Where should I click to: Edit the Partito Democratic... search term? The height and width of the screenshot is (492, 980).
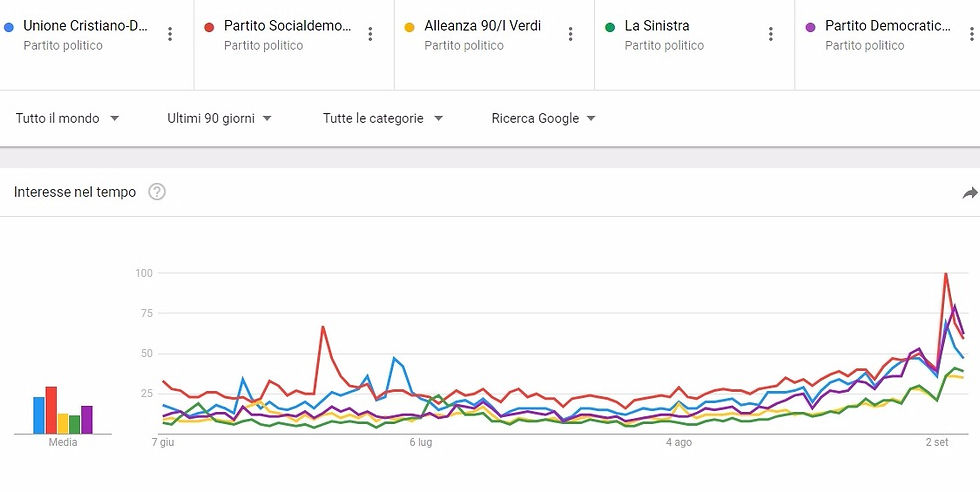pyautogui.click(x=887, y=26)
